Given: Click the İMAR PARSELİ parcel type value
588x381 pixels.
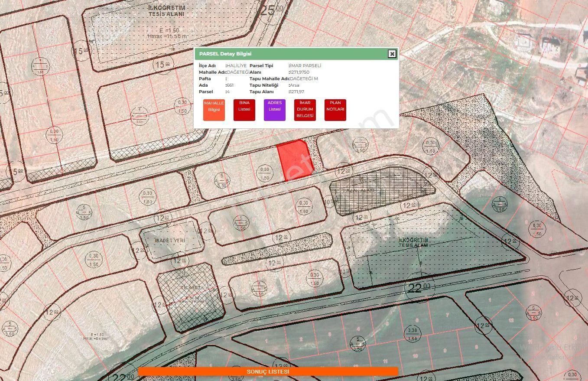Looking at the screenshot, I should [x=305, y=65].
